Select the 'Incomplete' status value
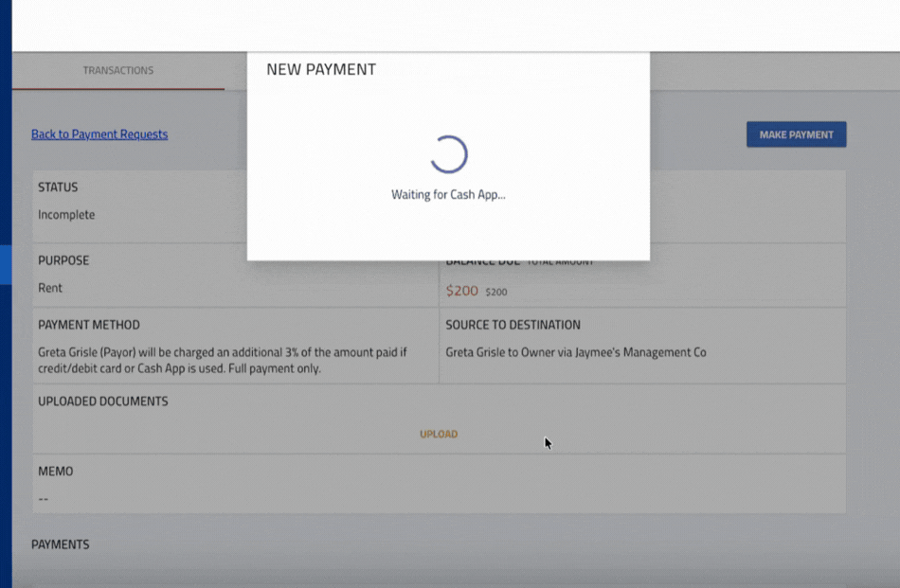900x588 pixels. coord(66,215)
